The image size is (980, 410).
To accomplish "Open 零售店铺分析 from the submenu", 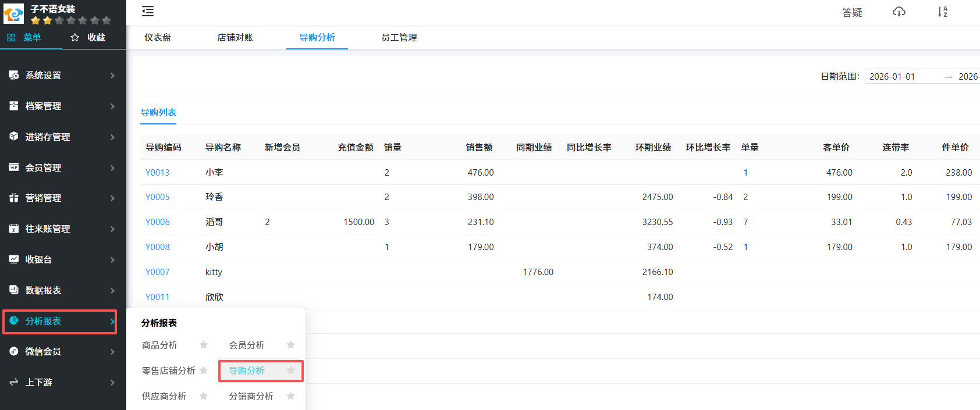I will coord(169,370).
